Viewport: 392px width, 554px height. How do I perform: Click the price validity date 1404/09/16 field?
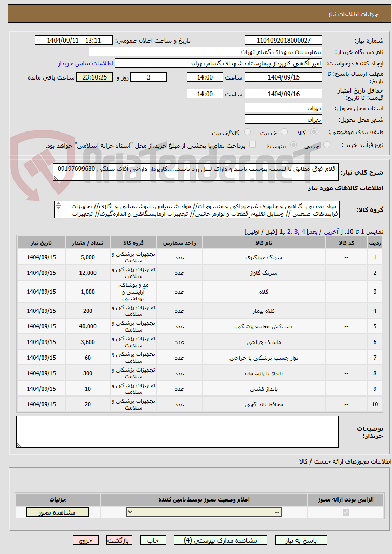pyautogui.click(x=283, y=94)
